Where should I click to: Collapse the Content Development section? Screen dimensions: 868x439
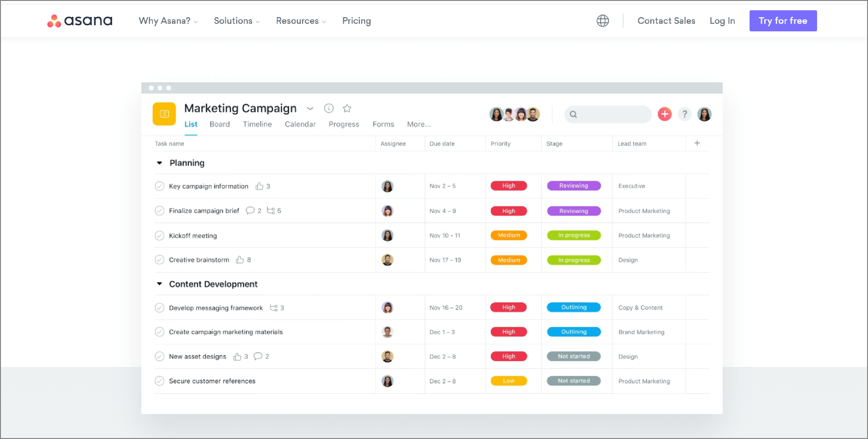point(160,284)
